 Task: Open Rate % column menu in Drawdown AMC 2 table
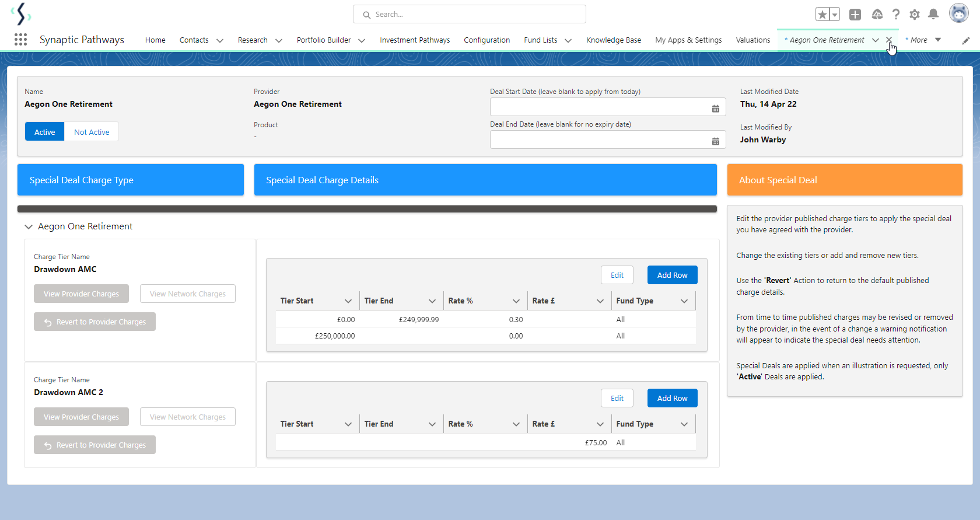click(x=516, y=424)
